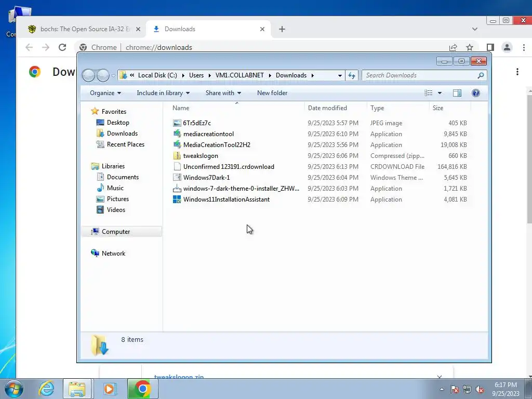The height and width of the screenshot is (399, 532).
Task: Open Videos library
Action: pos(116,210)
